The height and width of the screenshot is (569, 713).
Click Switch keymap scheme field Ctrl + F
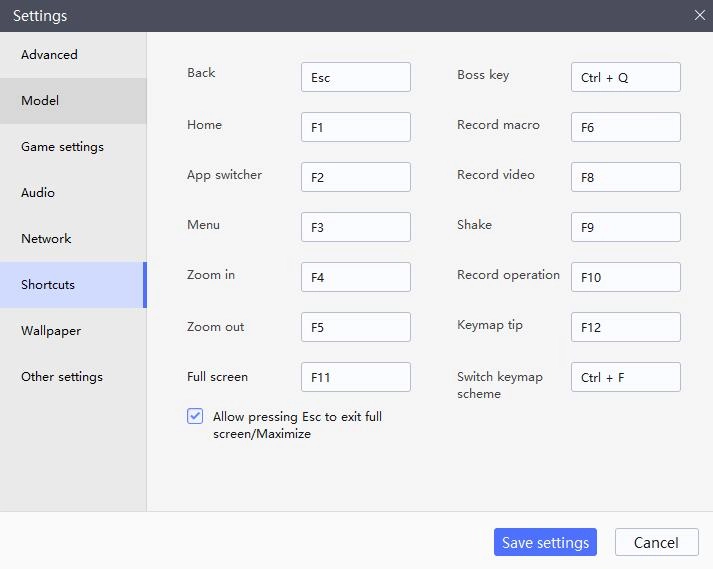[x=626, y=377]
